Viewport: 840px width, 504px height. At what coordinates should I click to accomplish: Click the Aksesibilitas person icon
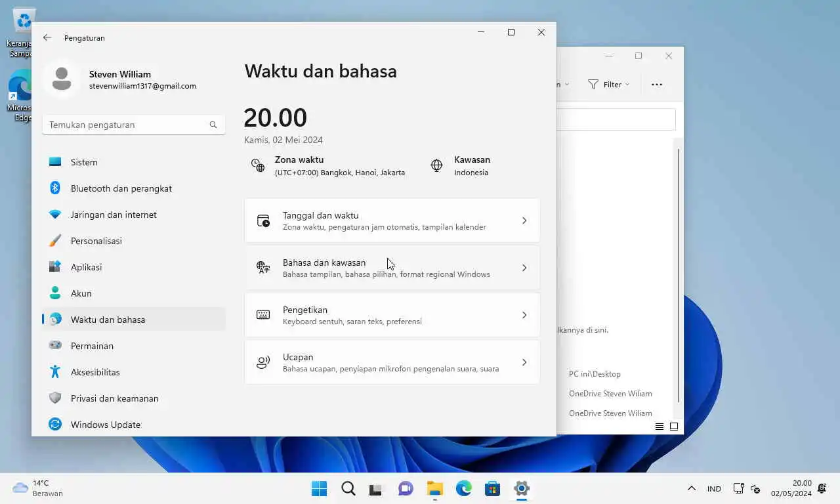(x=55, y=372)
